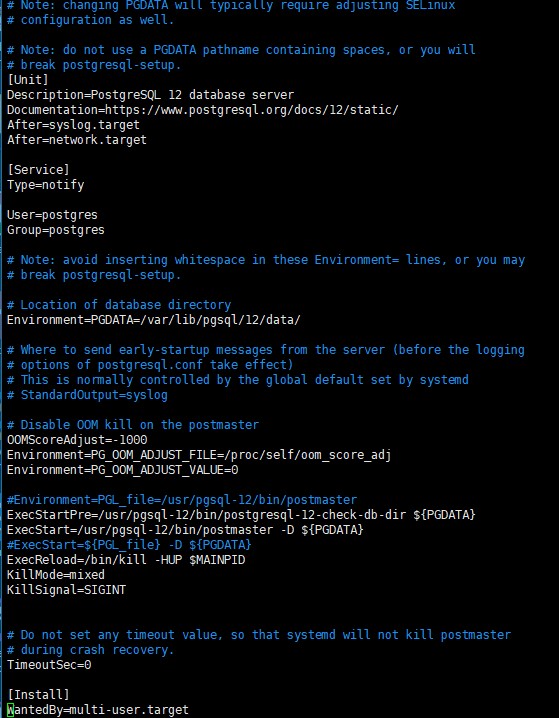
Task: Select the Description=PostgreSQL 12 database server line
Action: tap(150, 95)
